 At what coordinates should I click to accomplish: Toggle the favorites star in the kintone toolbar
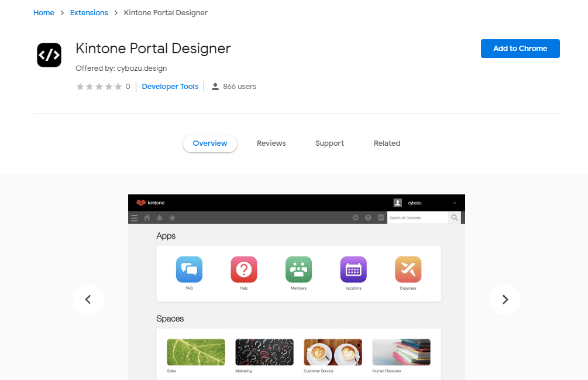tap(171, 217)
